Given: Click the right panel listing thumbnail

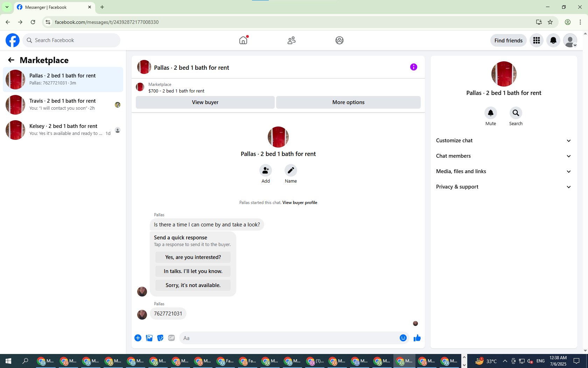Looking at the screenshot, I should click(x=504, y=74).
